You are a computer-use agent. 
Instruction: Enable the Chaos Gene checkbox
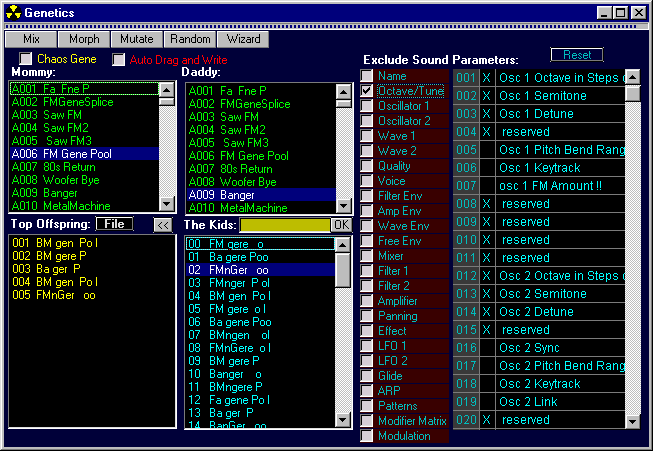[x=26, y=59]
